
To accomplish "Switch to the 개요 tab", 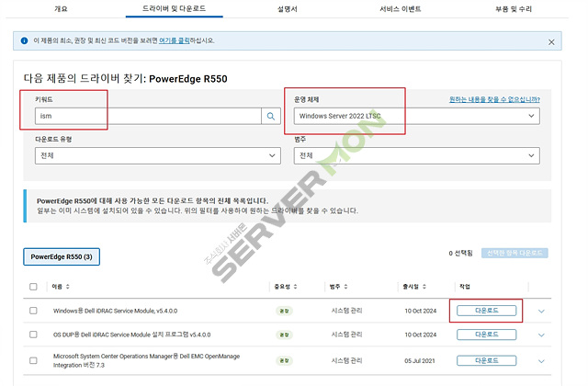I will click(62, 8).
